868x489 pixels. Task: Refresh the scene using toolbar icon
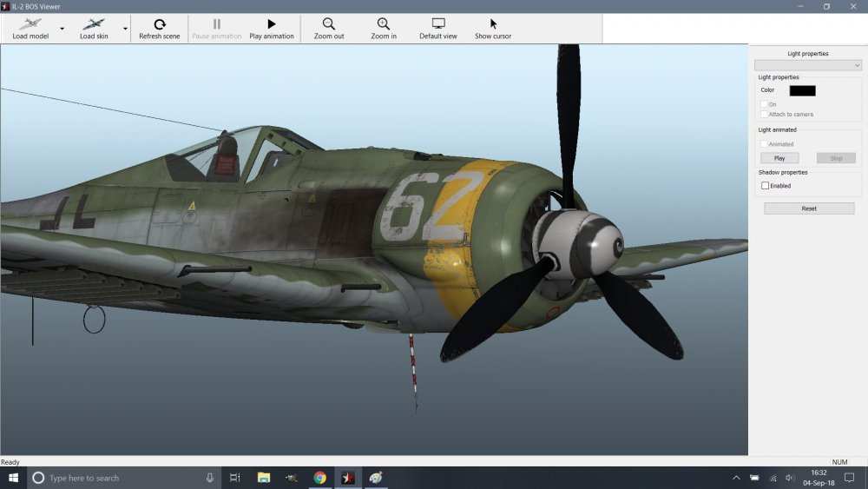[159, 24]
